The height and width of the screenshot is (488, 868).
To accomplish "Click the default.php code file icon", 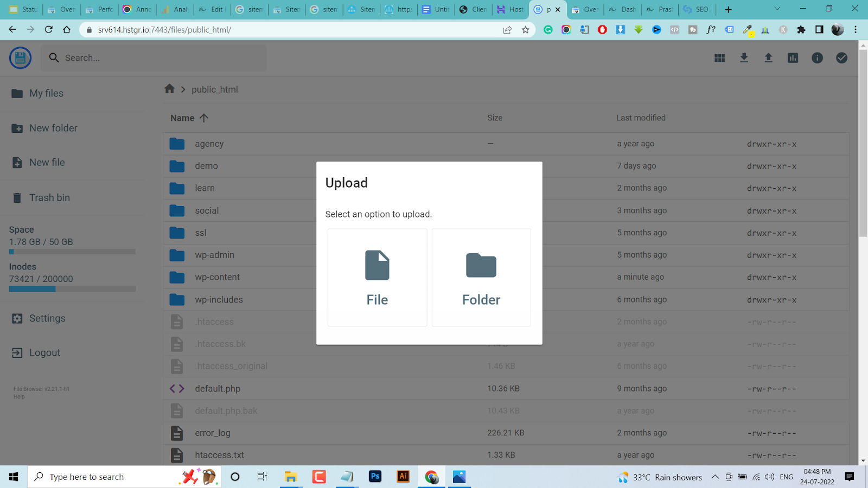I will click(x=177, y=388).
